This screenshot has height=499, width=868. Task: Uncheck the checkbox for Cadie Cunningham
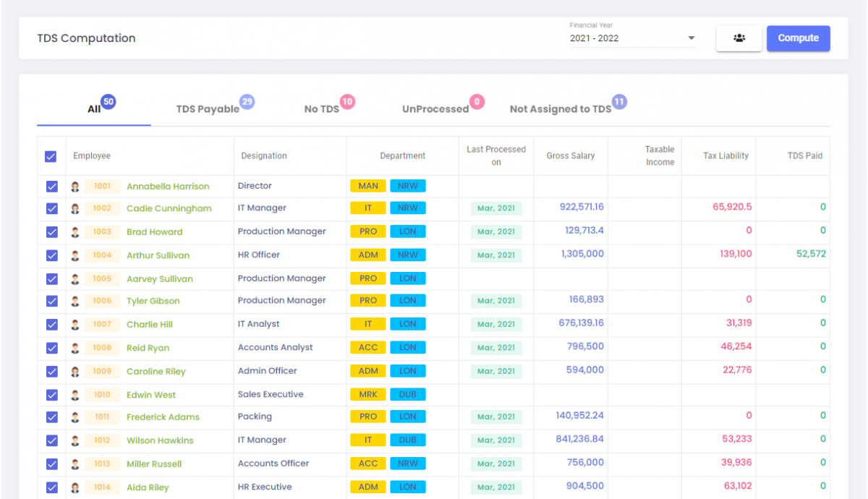point(51,208)
